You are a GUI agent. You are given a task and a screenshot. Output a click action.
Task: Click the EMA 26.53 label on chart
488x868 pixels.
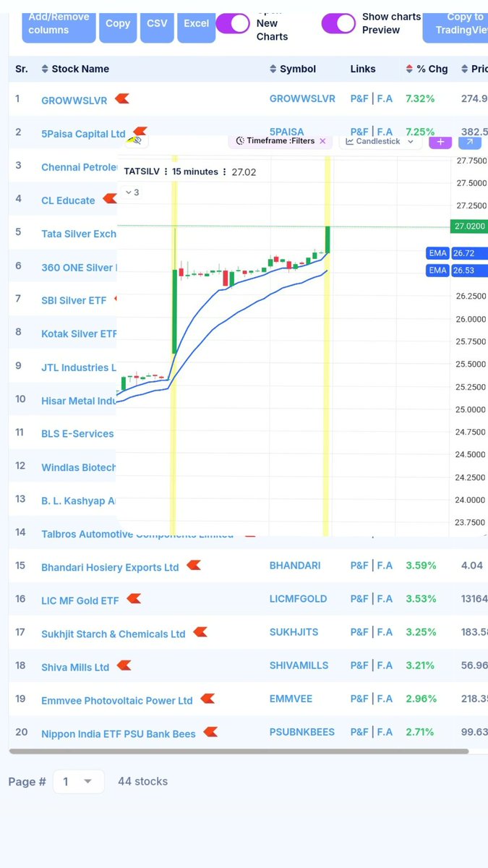coord(458,270)
